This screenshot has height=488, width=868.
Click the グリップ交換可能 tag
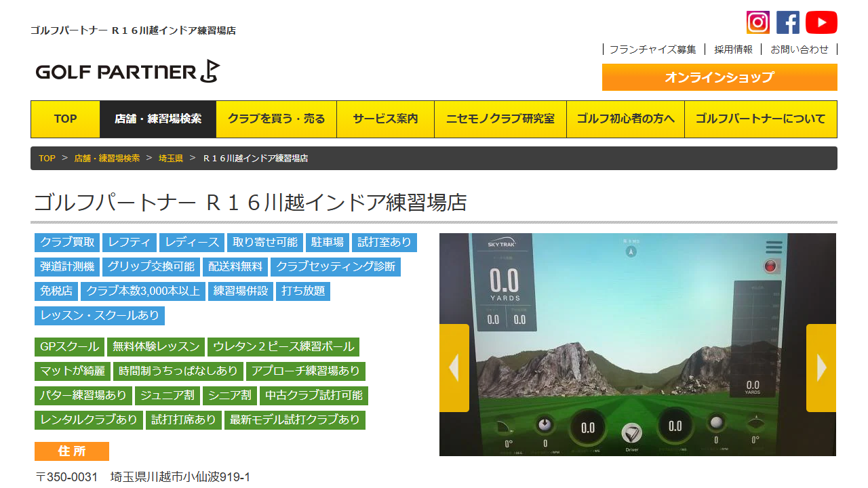[x=151, y=267]
